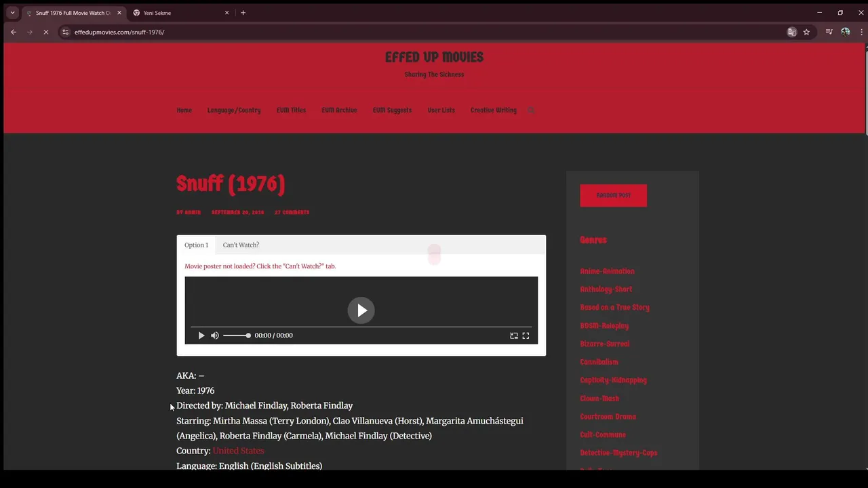This screenshot has height=488, width=868.
Task: Open the User Lists menu item
Action: click(x=441, y=110)
